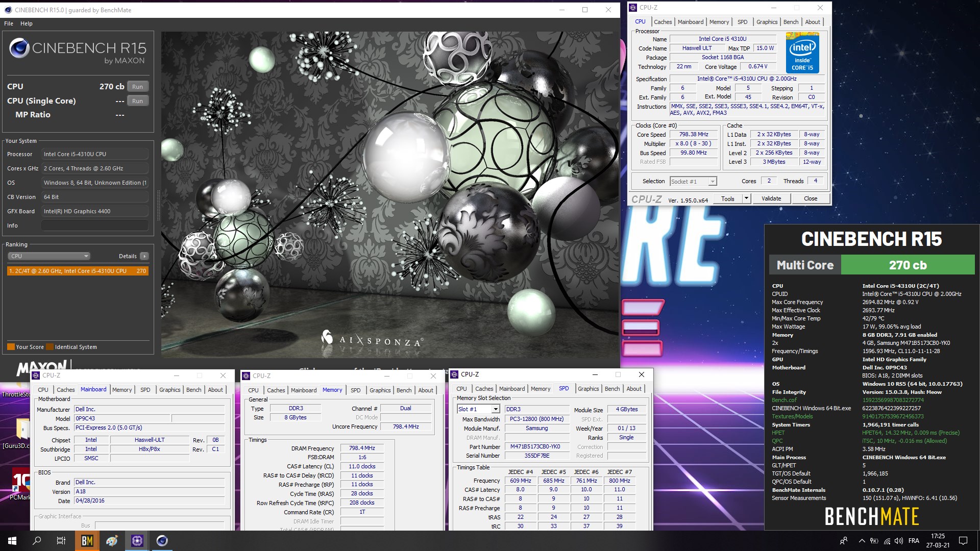The width and height of the screenshot is (980, 551).
Task: Switch to CPU tab in CPU-Z Mainboard window
Action: pyautogui.click(x=43, y=390)
